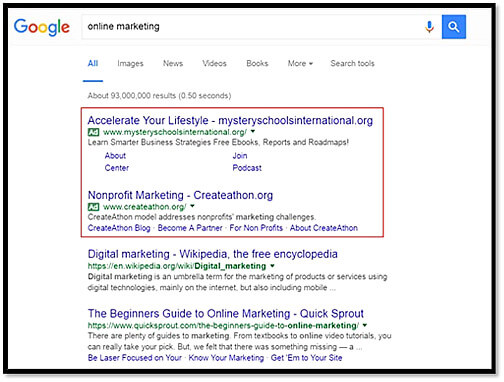Switch to the Videos tab
The image size is (504, 382).
[x=214, y=63]
